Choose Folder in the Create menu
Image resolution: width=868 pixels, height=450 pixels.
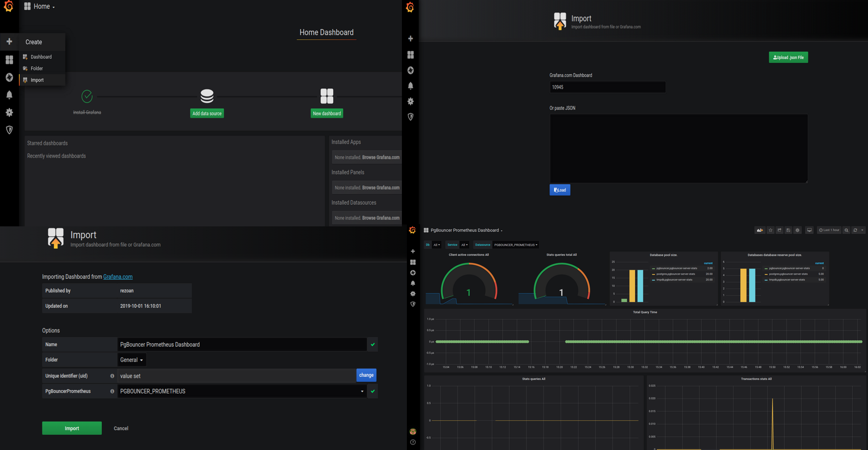[37, 69]
